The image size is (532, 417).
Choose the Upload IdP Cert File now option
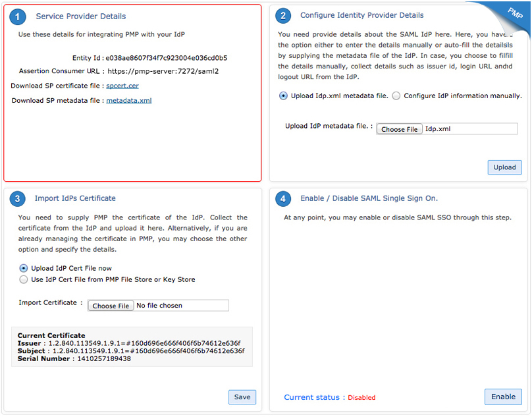[x=24, y=268]
